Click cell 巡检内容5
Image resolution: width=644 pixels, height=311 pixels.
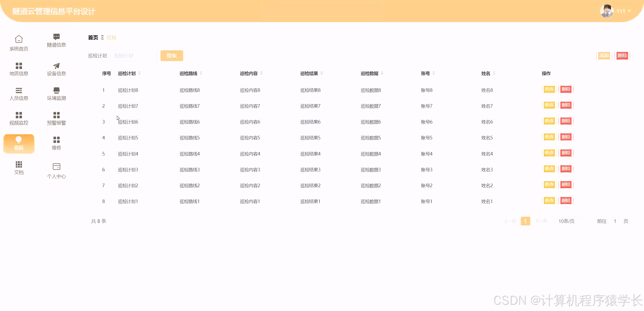250,138
